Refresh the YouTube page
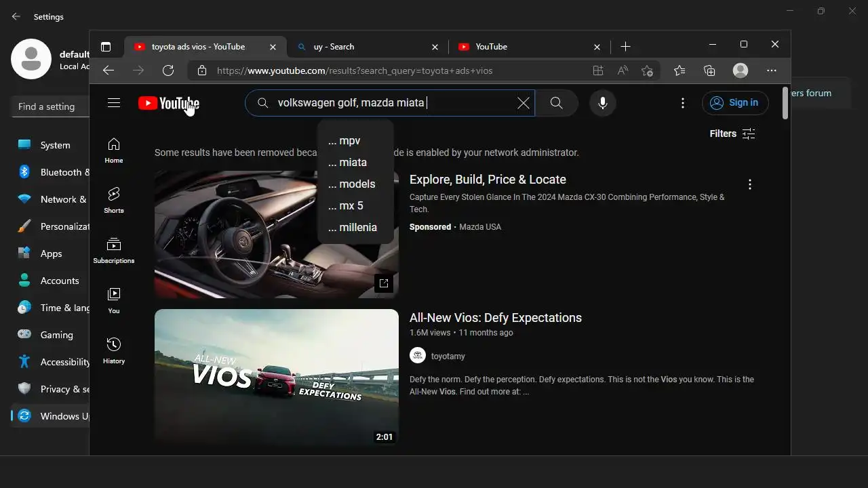The width and height of the screenshot is (868, 488). tap(168, 70)
